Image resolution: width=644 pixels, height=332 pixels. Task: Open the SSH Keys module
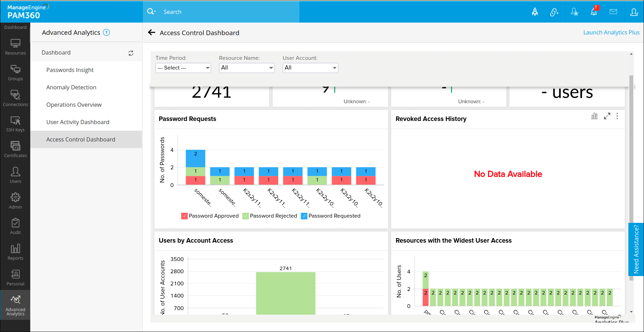coord(15,124)
